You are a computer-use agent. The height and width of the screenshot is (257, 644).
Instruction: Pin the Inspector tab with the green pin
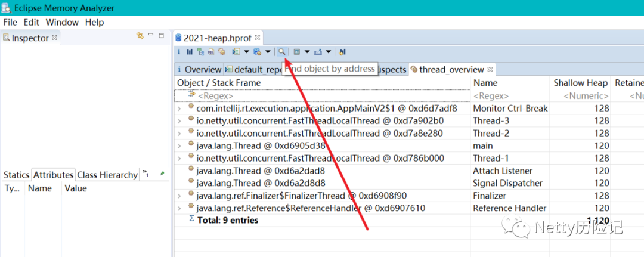162,174
